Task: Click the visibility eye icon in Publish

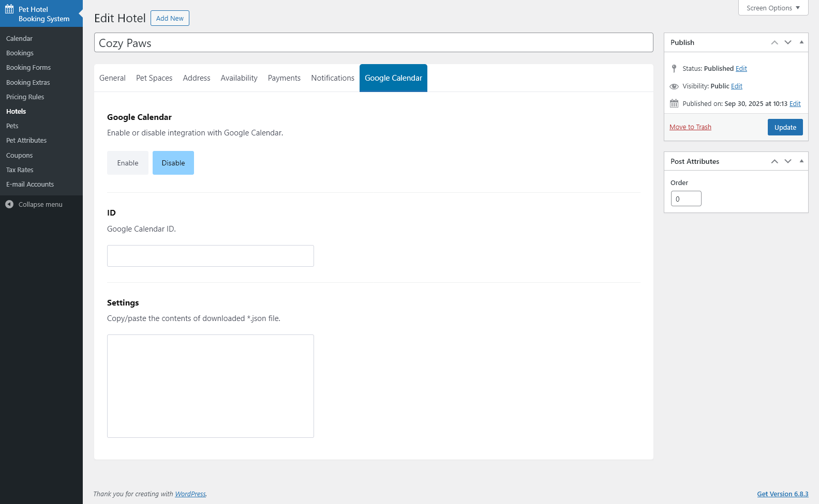Action: click(674, 86)
